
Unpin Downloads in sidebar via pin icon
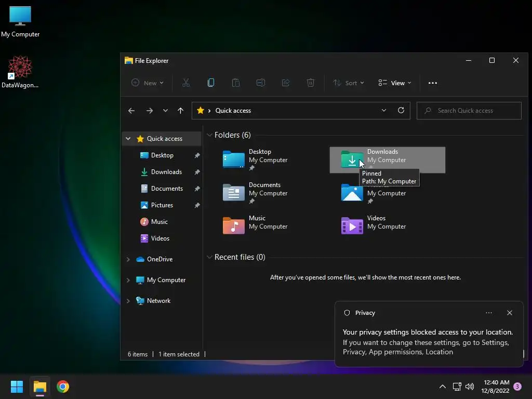(197, 172)
